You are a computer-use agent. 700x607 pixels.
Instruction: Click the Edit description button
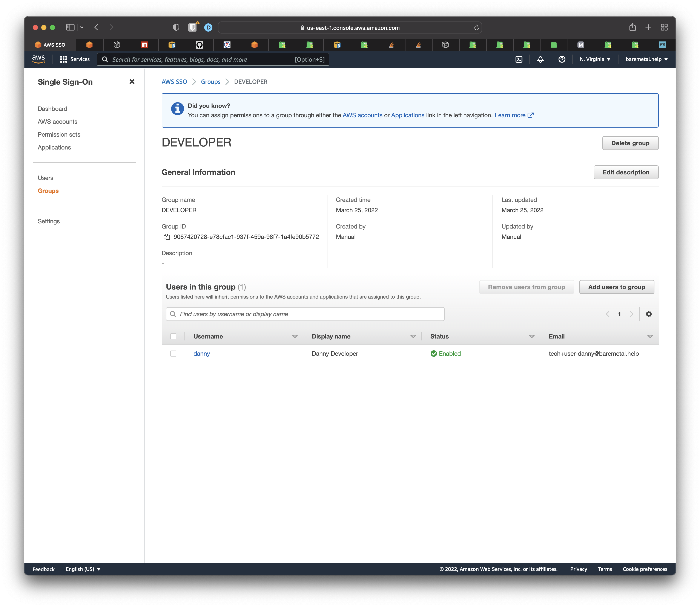(x=626, y=172)
